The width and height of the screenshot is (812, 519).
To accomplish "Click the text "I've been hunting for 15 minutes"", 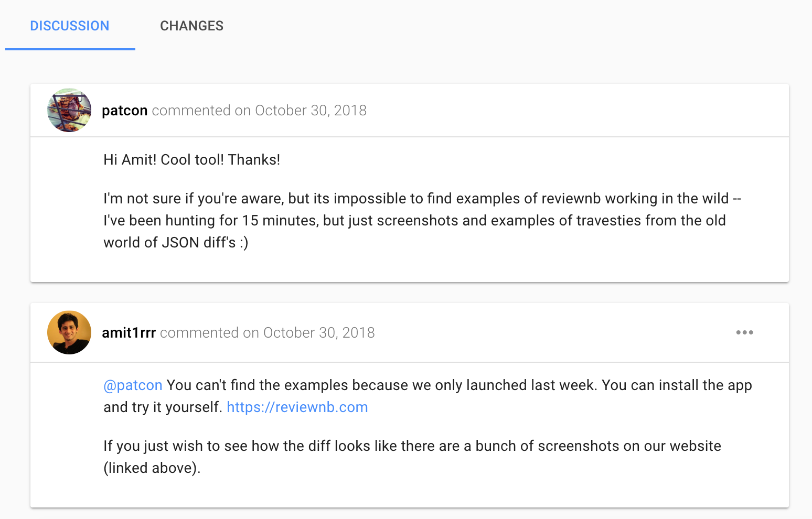I will (x=211, y=221).
